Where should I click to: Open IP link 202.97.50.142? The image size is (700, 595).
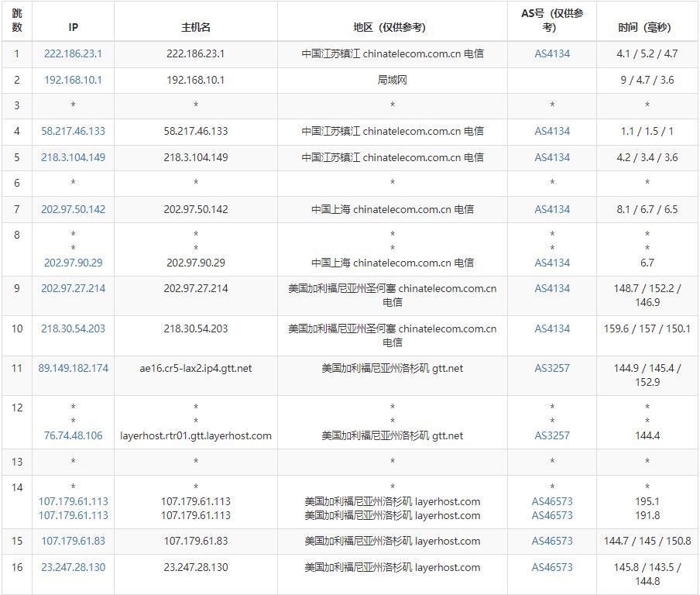73,209
